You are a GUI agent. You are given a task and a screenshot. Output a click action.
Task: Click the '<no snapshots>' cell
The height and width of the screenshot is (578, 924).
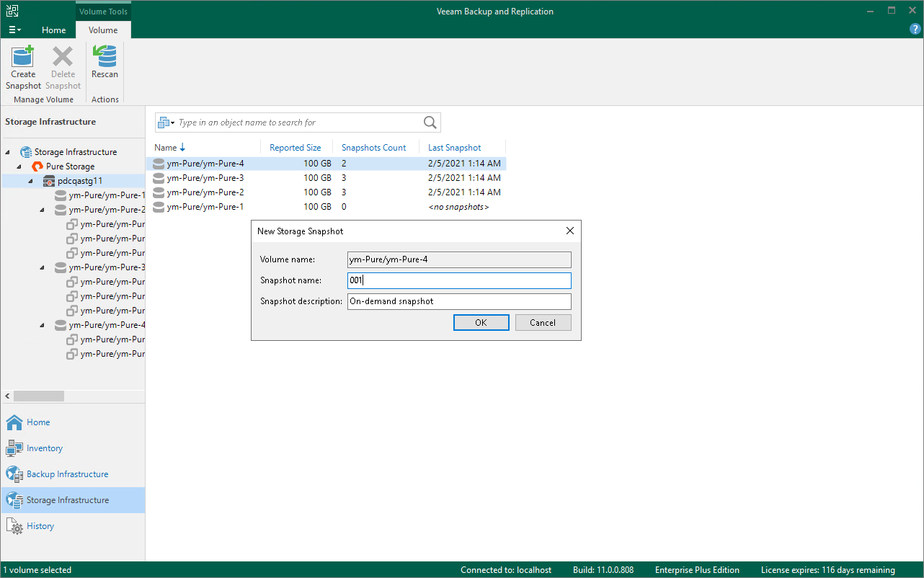[458, 207]
